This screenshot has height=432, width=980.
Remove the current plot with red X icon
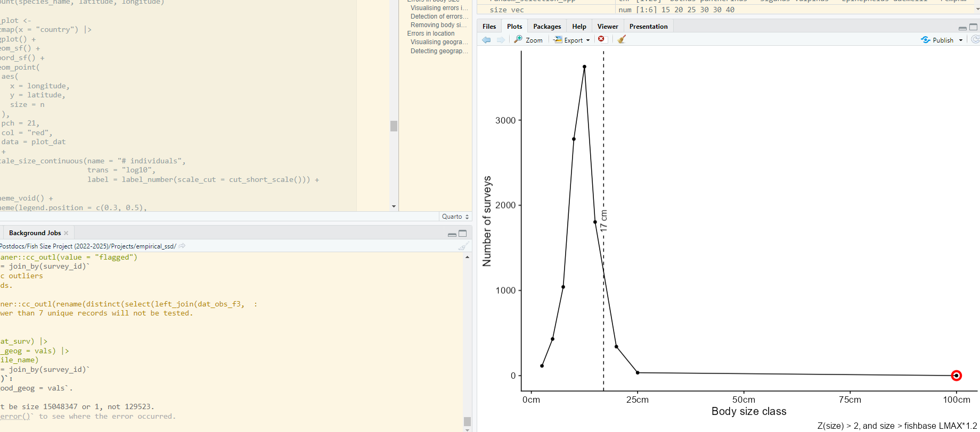601,39
